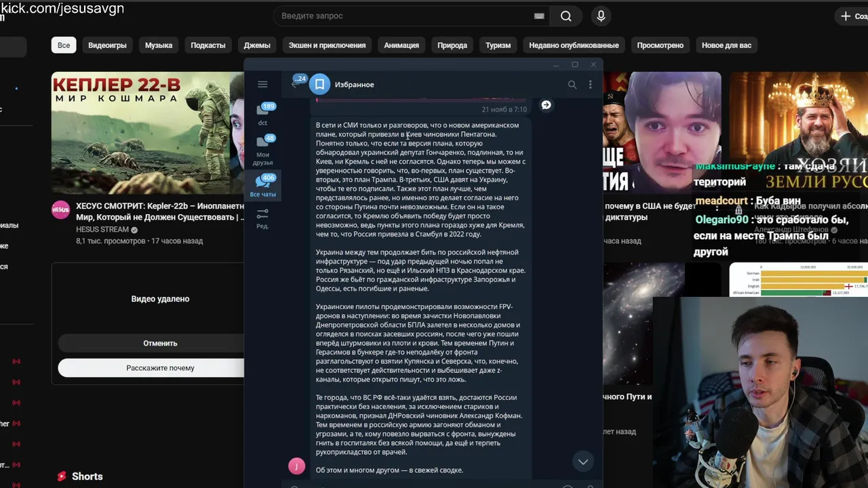This screenshot has width=868, height=488.
Task: Click the Создать button on YouTube
Action: pos(853,16)
